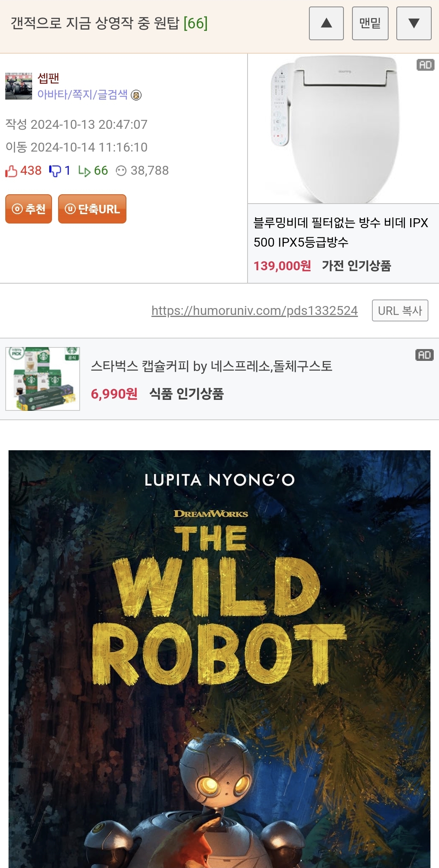Copy link using URL 복사 button
The width and height of the screenshot is (439, 868).
[x=400, y=310]
